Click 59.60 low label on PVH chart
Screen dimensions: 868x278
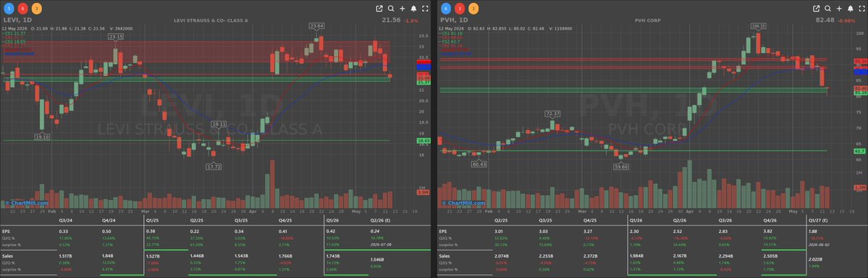pyautogui.click(x=621, y=166)
